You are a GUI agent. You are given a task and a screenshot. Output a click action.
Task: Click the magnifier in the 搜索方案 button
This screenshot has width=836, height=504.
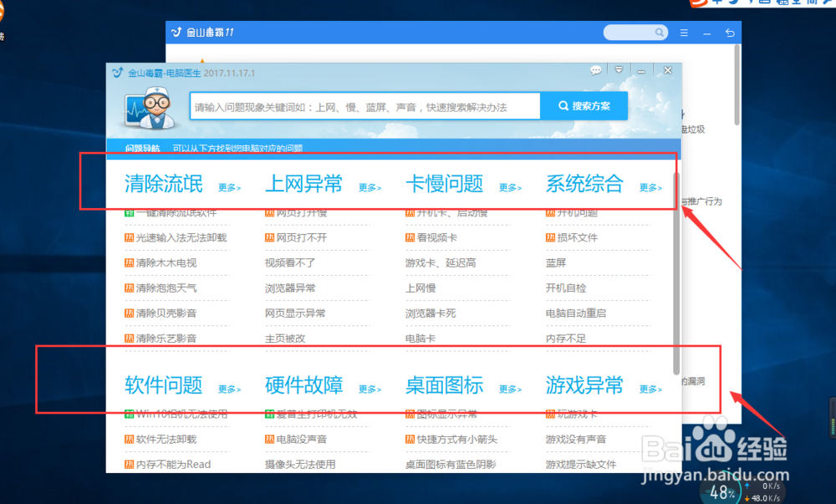click(563, 106)
